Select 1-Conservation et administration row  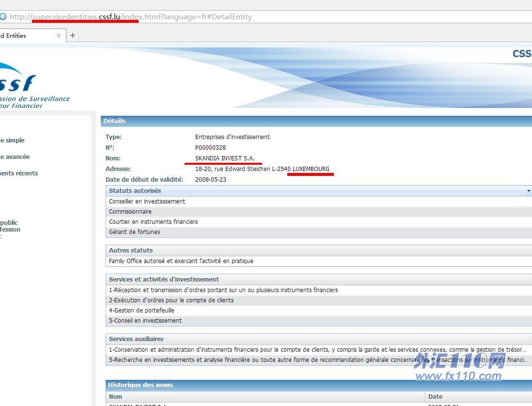[x=319, y=349]
